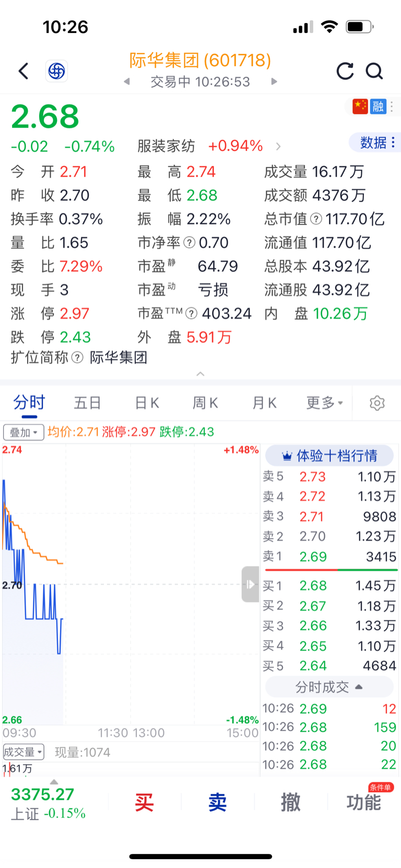Open the 上证 index 3375.27 quote

tap(49, 803)
